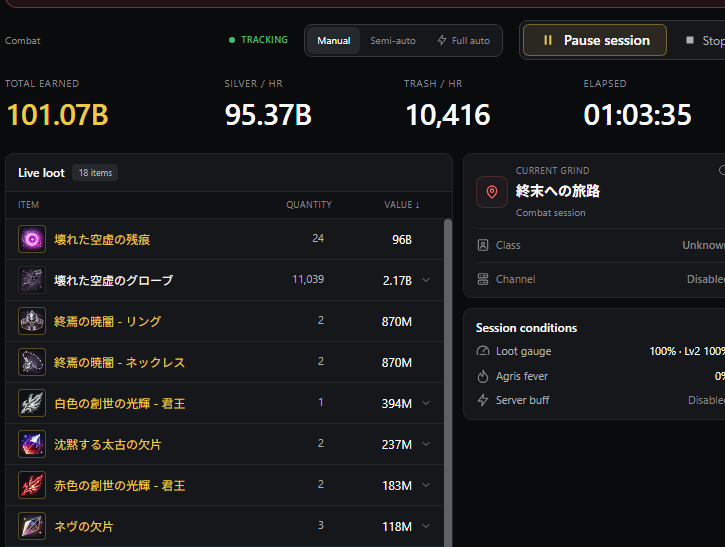This screenshot has width=725, height=547.
Task: Click the 白色の創世の光輝 item icon
Action: tap(32, 403)
